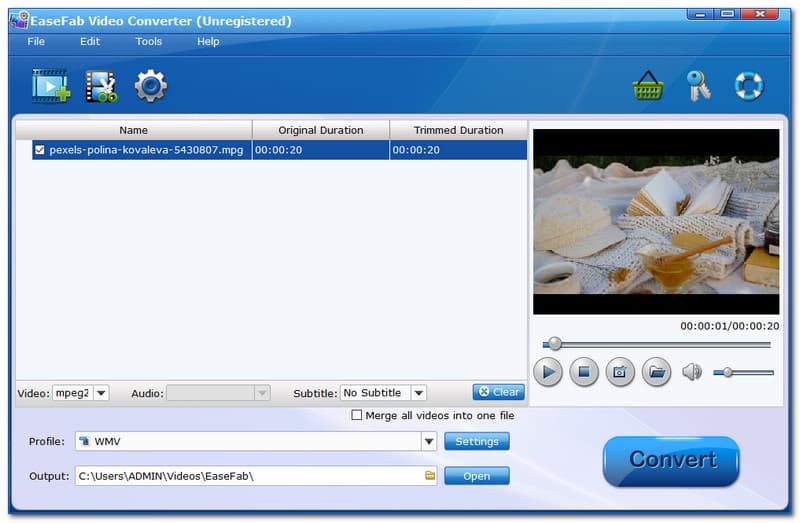Image resolution: width=800 pixels, height=523 pixels.
Task: Uncheck the pexels-polina-kovaleva-5430807.mpg checkbox
Action: pyautogui.click(x=40, y=150)
